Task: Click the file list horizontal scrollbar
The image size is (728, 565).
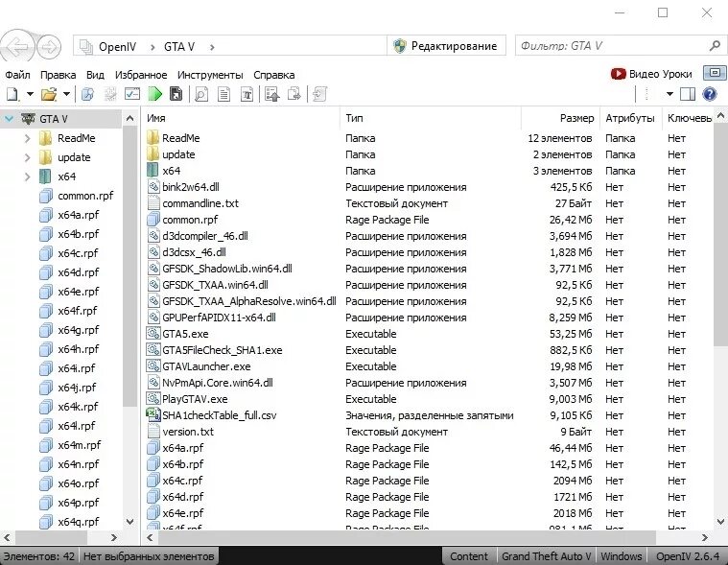Action: click(407, 537)
